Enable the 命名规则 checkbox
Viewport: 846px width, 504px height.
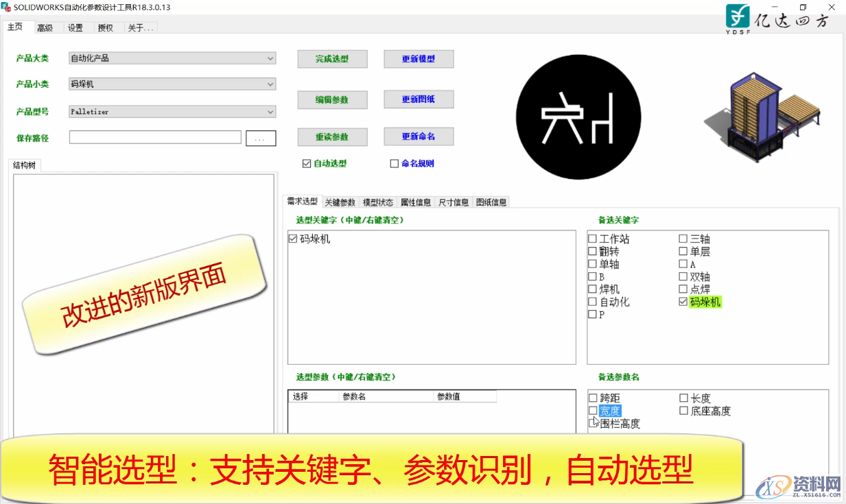(x=395, y=163)
